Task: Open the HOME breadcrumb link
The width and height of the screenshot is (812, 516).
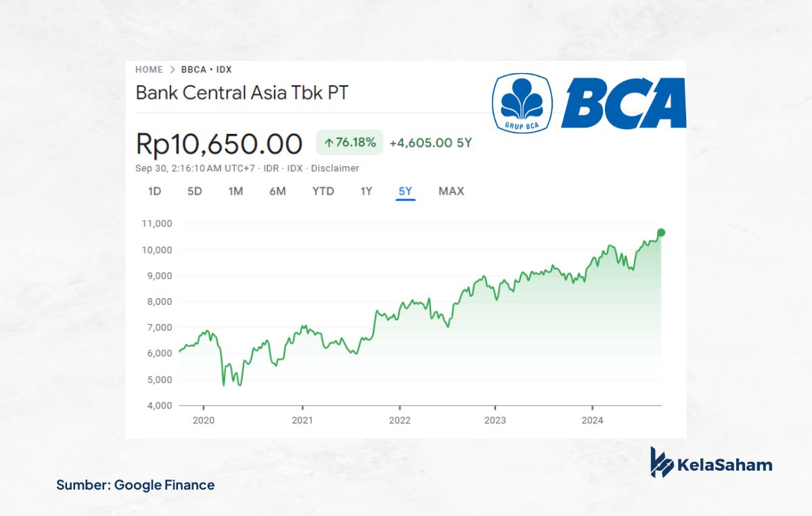Action: tap(149, 70)
